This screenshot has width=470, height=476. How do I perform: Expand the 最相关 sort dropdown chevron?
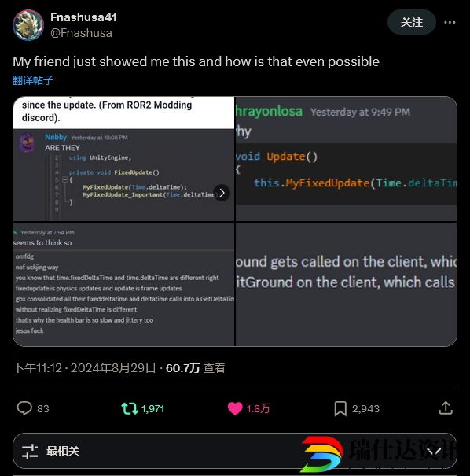[435, 452]
